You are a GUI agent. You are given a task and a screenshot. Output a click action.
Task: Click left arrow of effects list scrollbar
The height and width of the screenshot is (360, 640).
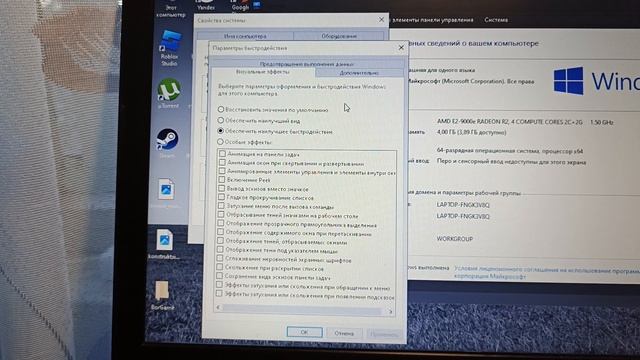(218, 307)
